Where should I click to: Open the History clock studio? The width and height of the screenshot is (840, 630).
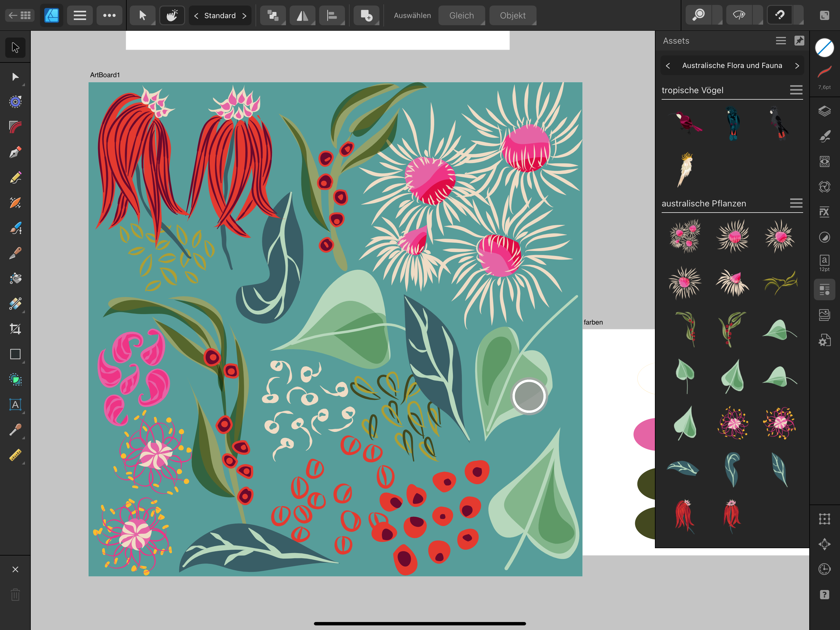click(824, 569)
